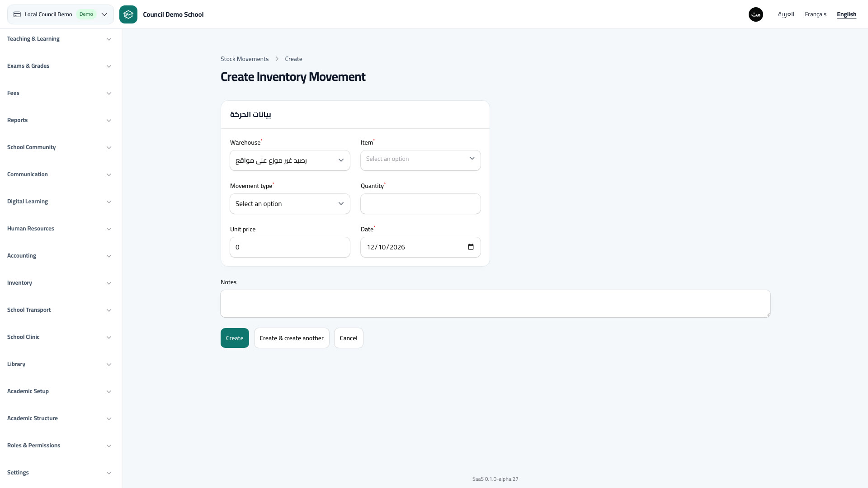868x488 pixels.
Task: Click the green Create button
Action: pyautogui.click(x=235, y=338)
